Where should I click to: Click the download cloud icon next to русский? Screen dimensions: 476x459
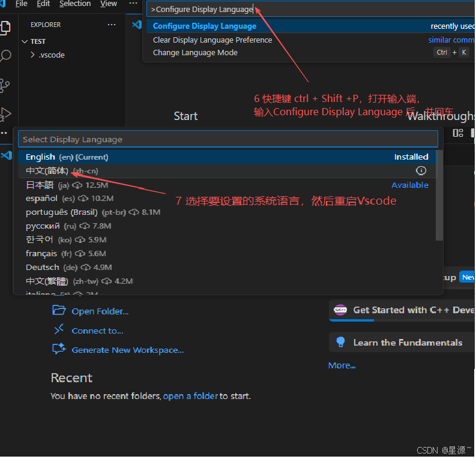coord(85,226)
